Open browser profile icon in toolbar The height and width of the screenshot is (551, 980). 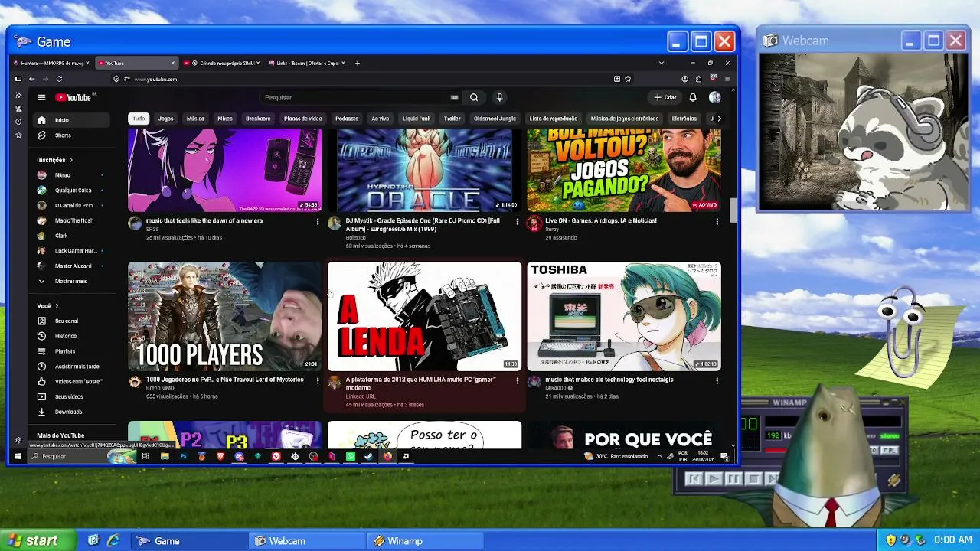tap(684, 79)
